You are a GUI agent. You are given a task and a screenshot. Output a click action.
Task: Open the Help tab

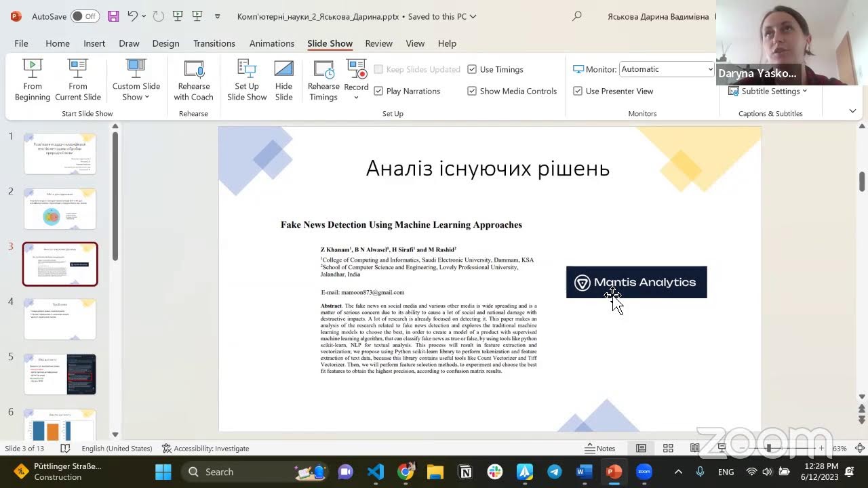(447, 43)
